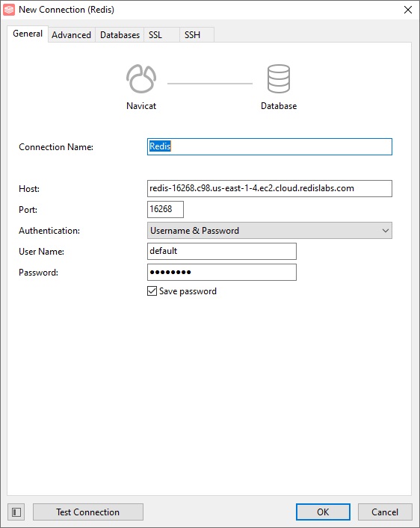Click the Cancel button
This screenshot has height=528, width=420.
click(385, 512)
